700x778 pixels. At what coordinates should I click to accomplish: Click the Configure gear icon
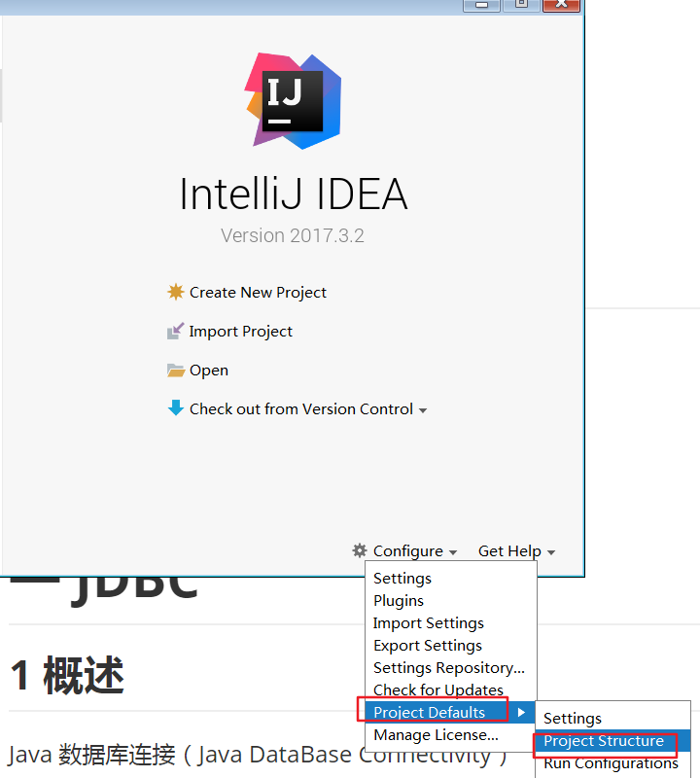(360, 550)
